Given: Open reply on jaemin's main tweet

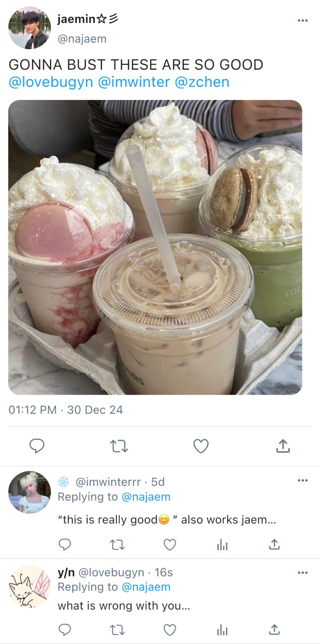Looking at the screenshot, I should pos(37,446).
